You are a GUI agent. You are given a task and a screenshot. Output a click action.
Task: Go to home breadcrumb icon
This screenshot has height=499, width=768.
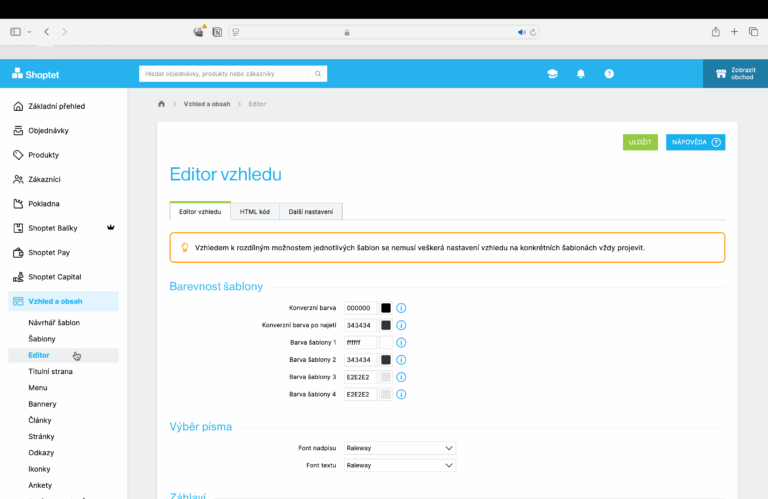pos(161,104)
